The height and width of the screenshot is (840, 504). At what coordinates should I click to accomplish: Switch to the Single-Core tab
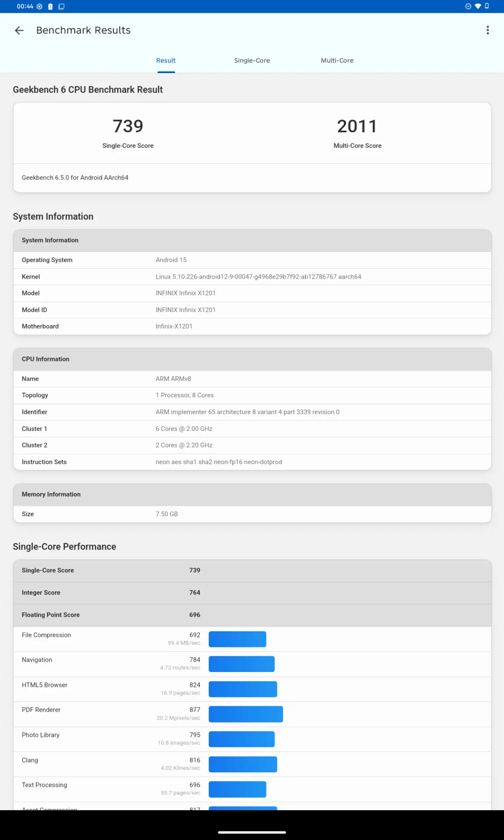click(252, 60)
